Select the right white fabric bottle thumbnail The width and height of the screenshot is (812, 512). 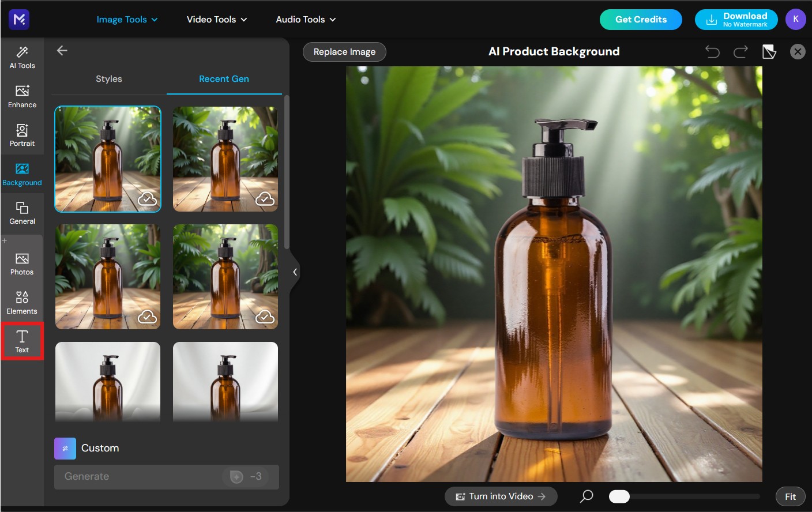tap(225, 382)
